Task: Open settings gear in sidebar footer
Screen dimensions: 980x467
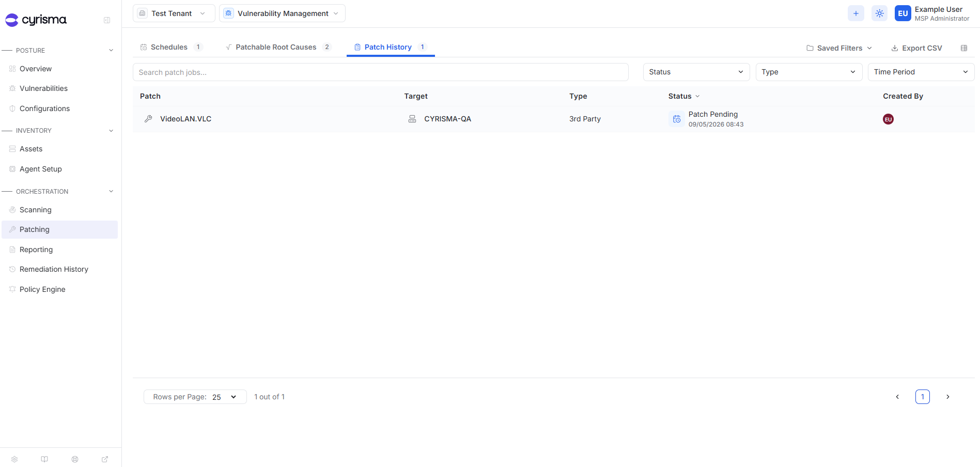Action: [x=14, y=459]
